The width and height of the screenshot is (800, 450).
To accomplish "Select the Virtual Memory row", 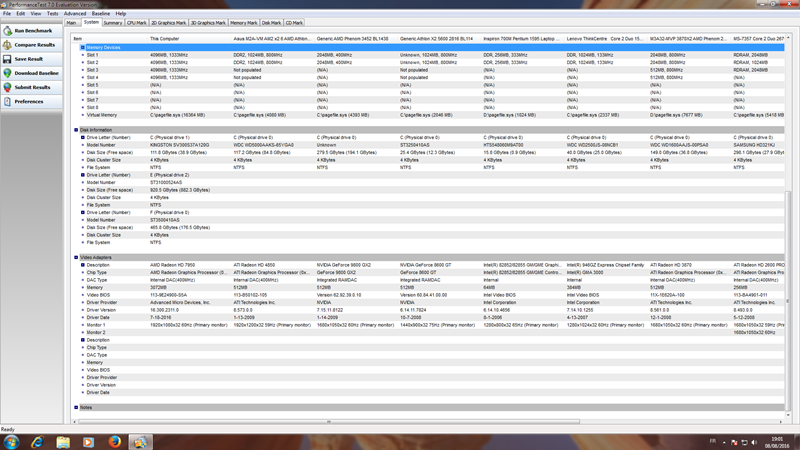I will tap(432, 115).
